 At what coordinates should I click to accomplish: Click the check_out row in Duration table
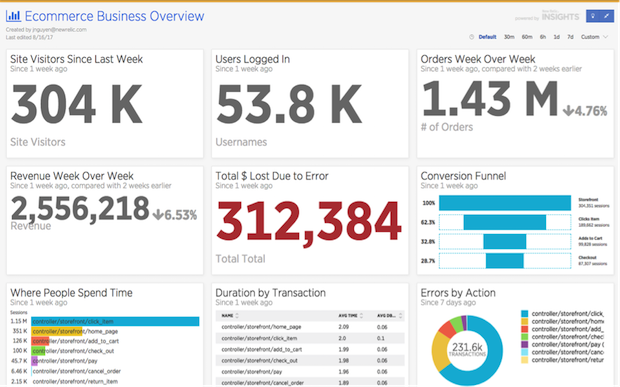310,361
